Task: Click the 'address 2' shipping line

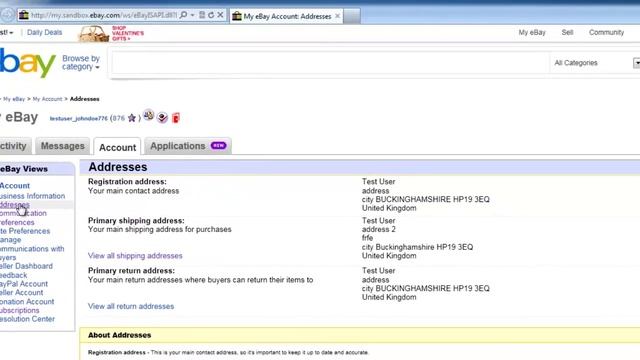Action: click(379, 229)
